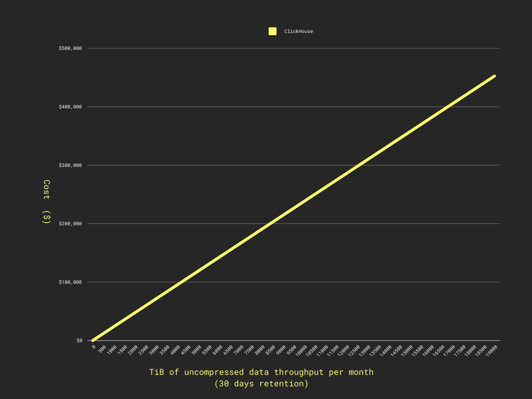
Task: Select the $300,000 y-axis tick label
Action: pyautogui.click(x=70, y=165)
